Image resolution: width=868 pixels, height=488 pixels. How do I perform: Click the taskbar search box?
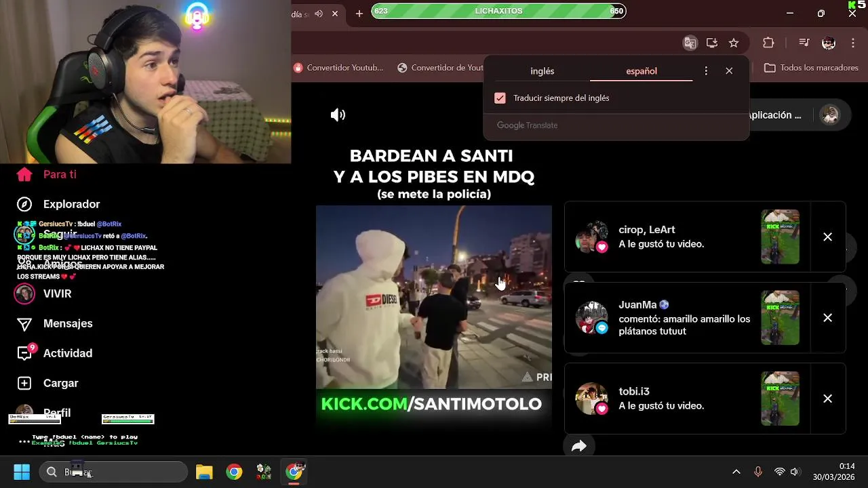(113, 472)
